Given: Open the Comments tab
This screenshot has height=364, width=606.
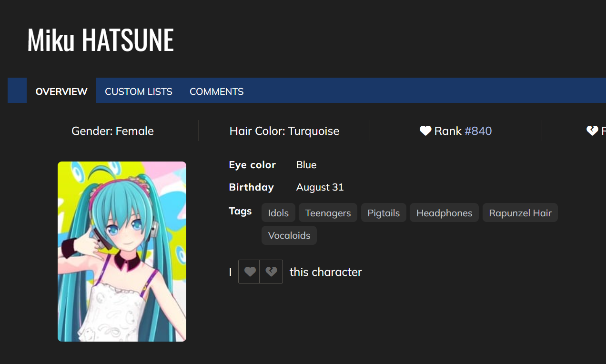Looking at the screenshot, I should tap(217, 91).
